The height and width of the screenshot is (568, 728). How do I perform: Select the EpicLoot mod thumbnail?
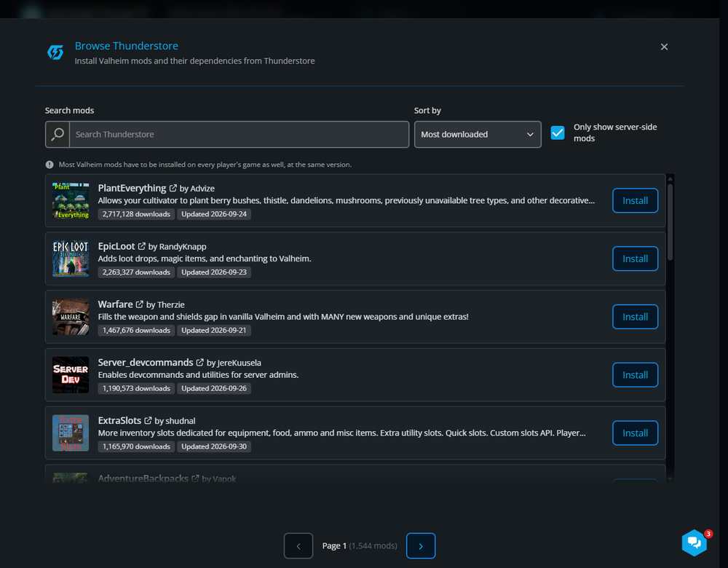point(71,259)
